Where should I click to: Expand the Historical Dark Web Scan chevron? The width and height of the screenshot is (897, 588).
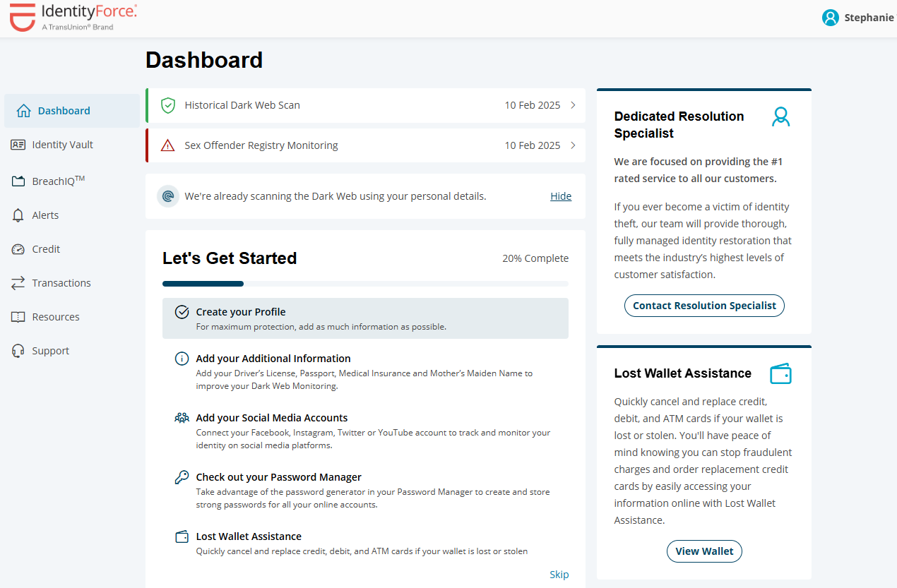(x=573, y=105)
